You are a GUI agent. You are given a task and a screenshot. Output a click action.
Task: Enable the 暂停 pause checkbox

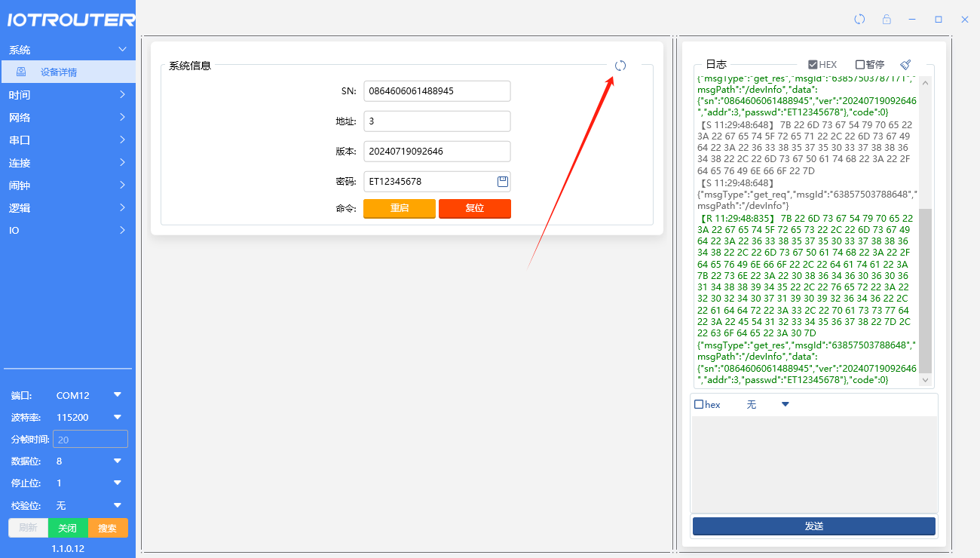860,65
